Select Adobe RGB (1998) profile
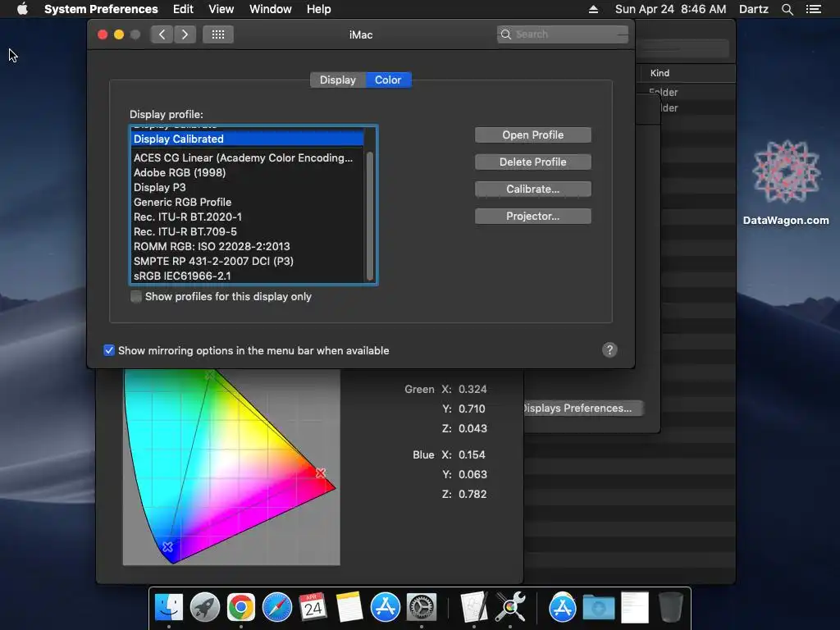Viewport: 840px width, 630px height. point(247,172)
